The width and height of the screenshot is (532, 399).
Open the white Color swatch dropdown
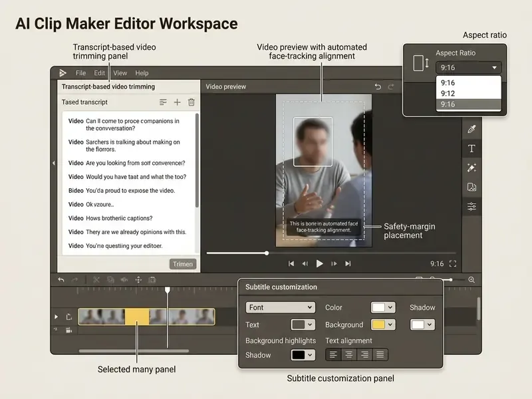tap(383, 307)
